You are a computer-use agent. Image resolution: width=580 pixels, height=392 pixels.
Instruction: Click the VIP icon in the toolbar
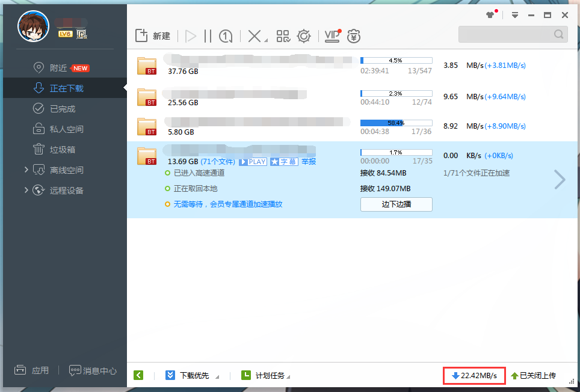tap(332, 36)
